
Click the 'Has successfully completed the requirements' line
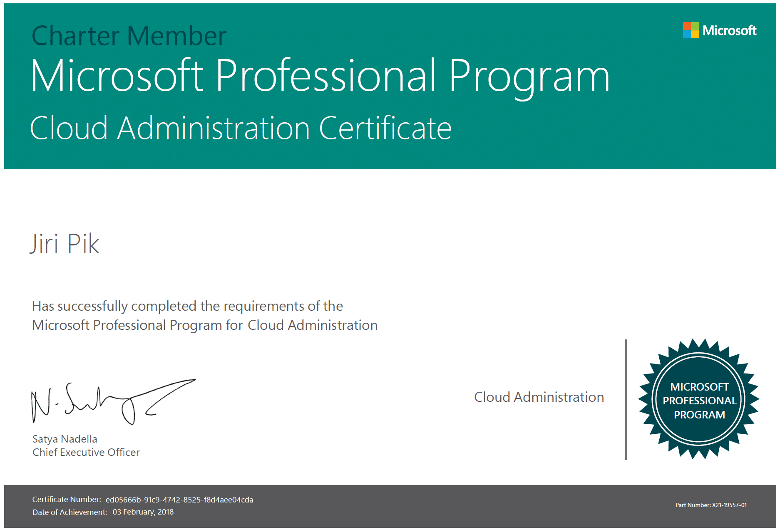point(187,306)
